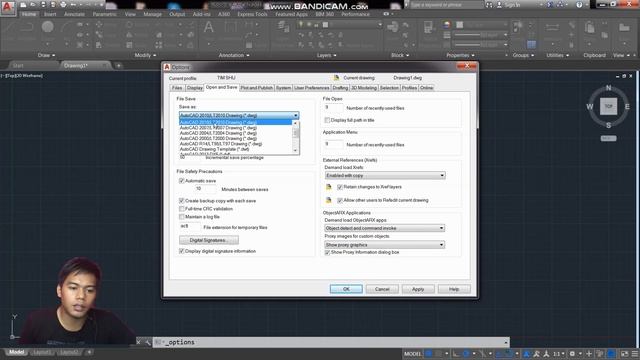Viewport: 640px width, 360px height.
Task: Enable Full-time CRC validation
Action: 182,209
